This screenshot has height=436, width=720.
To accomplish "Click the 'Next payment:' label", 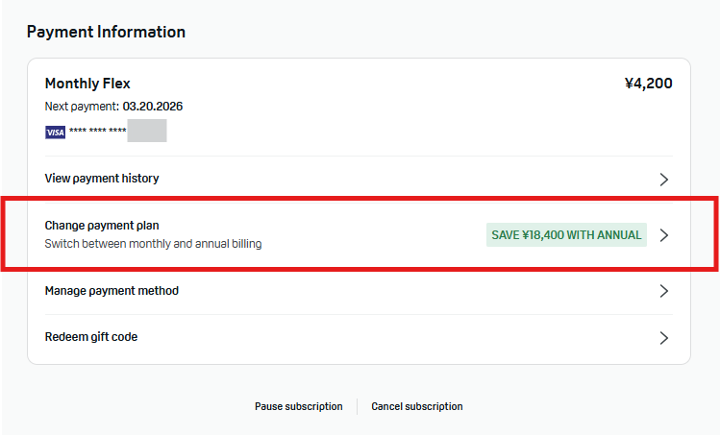I will (x=82, y=106).
